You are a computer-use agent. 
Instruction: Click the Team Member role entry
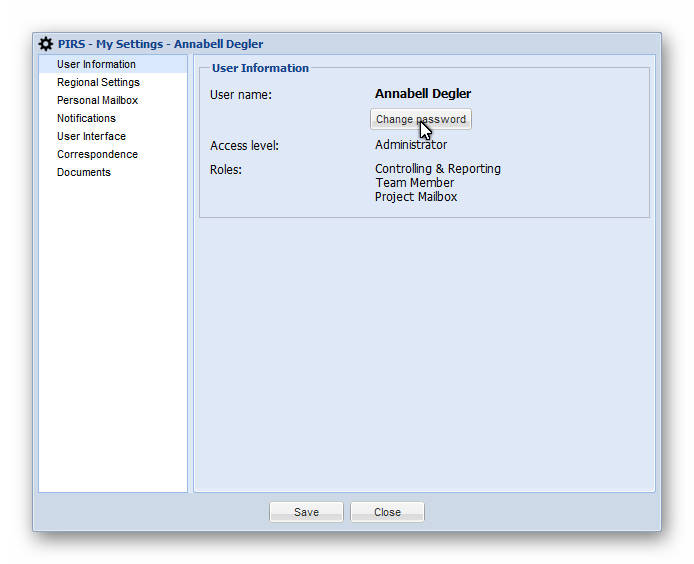point(415,183)
